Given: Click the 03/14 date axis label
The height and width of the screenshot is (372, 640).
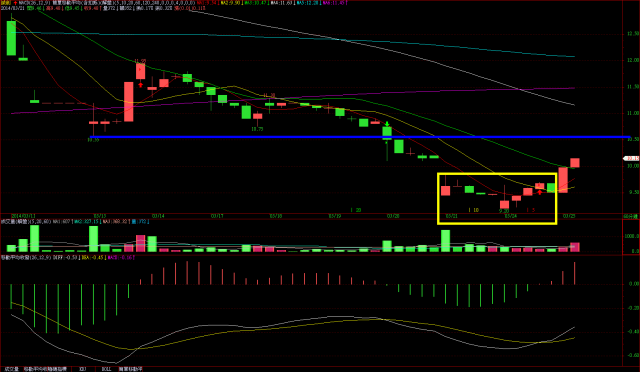Looking at the screenshot, I should (158, 216).
